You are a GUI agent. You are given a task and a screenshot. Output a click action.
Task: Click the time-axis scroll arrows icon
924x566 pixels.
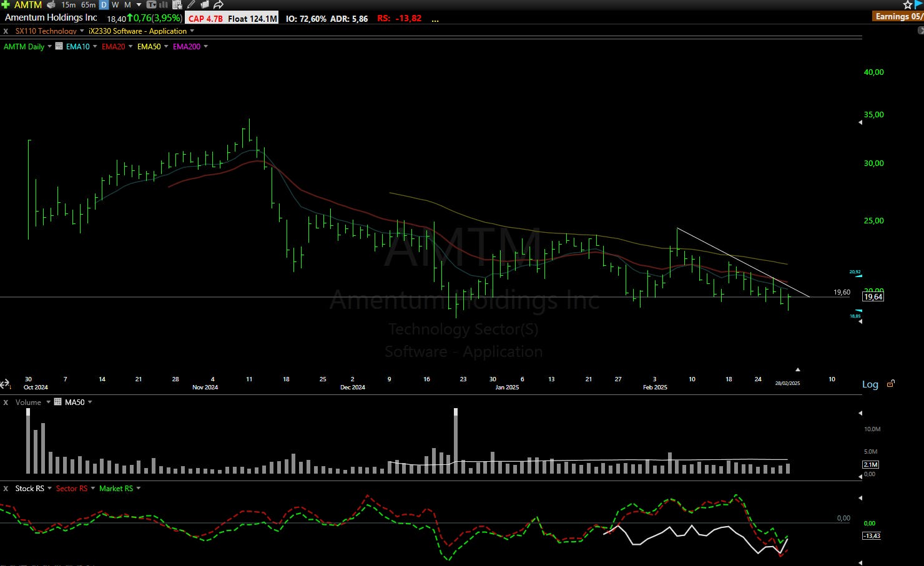pyautogui.click(x=5, y=384)
